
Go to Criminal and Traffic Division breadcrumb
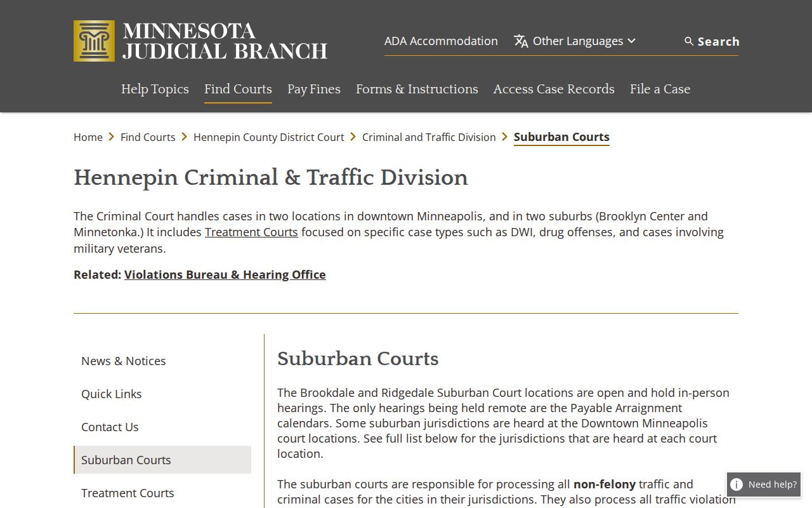(429, 137)
